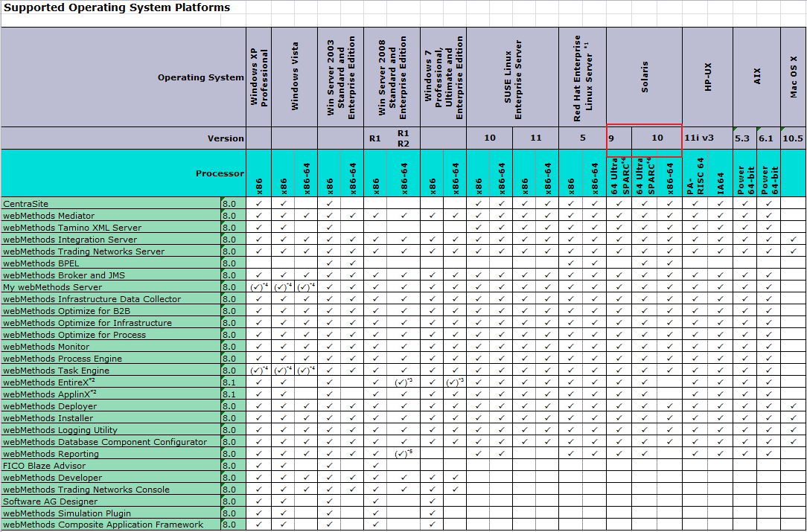Select 'Win Server 2008 Standard and Enterprise Edition' header
This screenshot has width=807, height=532.
coord(392,77)
